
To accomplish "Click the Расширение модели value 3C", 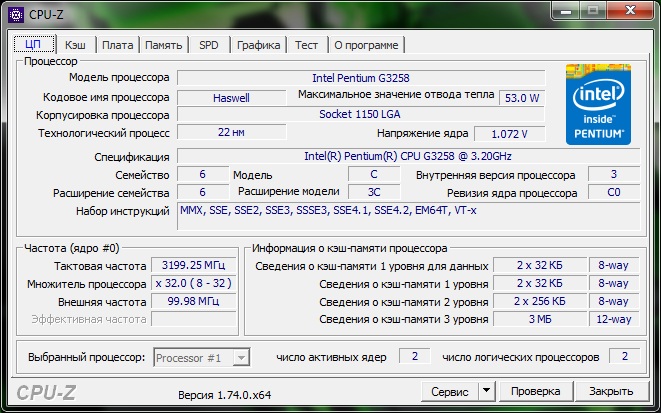I will 374,192.
